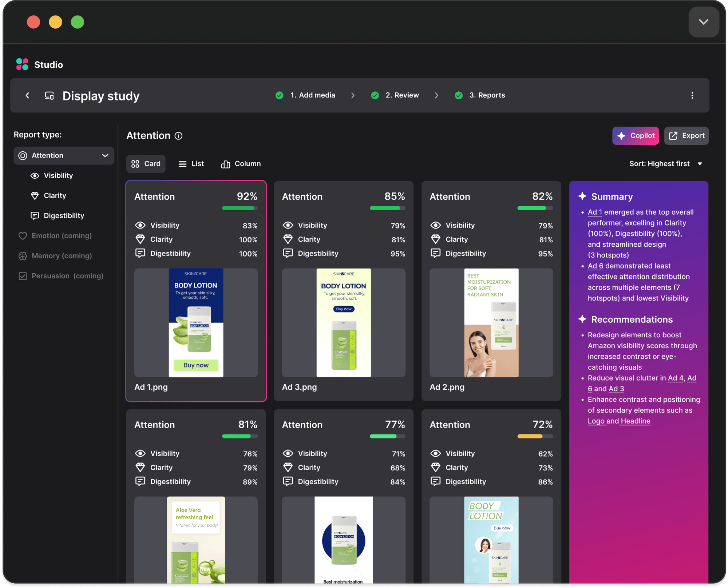Click the green check beside Reports
728x588 pixels.
coord(459,95)
